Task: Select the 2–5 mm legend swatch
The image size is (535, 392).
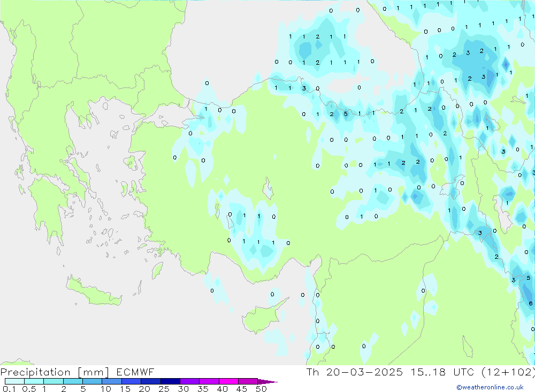Action: [x=73, y=381]
